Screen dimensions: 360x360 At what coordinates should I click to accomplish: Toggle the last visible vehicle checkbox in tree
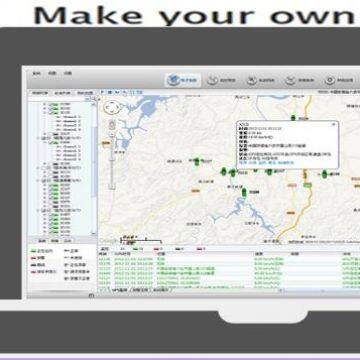point(51,231)
